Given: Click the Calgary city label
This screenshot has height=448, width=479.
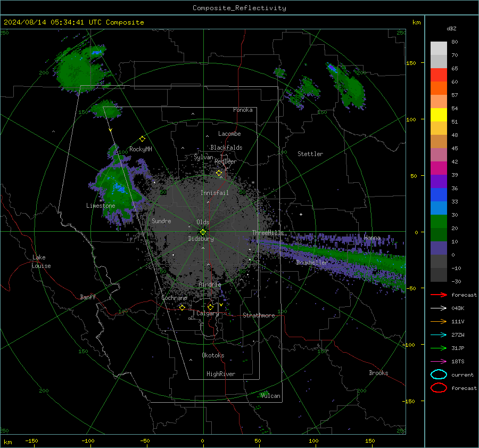Looking at the screenshot, I should click(208, 313).
